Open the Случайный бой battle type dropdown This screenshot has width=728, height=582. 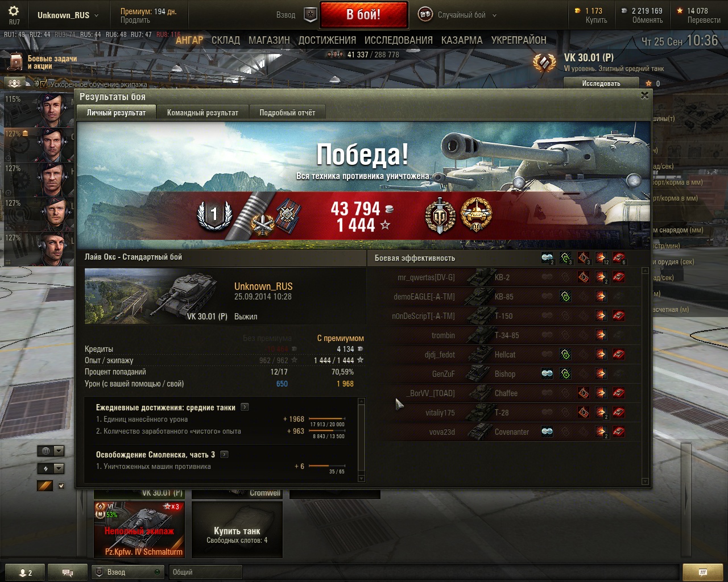pos(458,15)
